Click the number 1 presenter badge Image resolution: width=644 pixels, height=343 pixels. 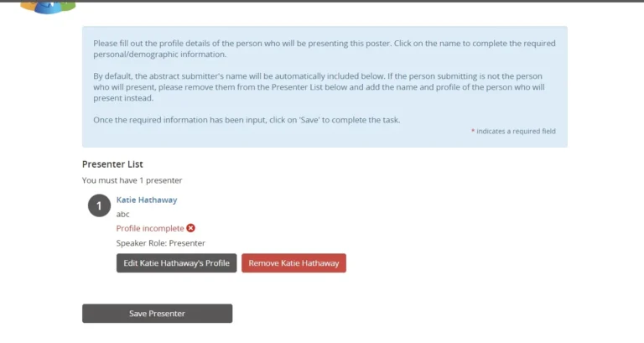point(99,205)
